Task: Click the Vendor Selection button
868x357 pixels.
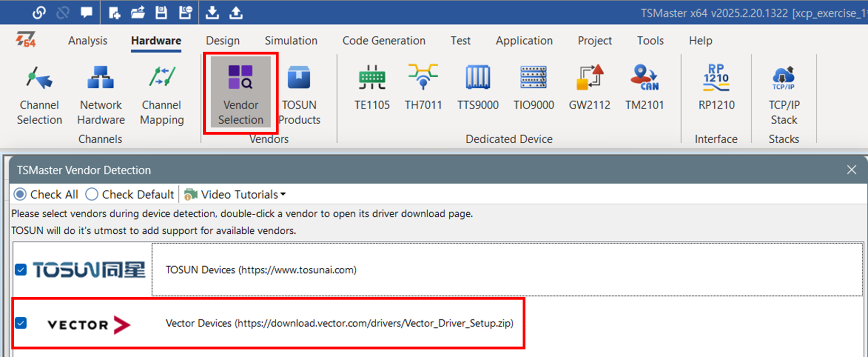Action: (241, 92)
